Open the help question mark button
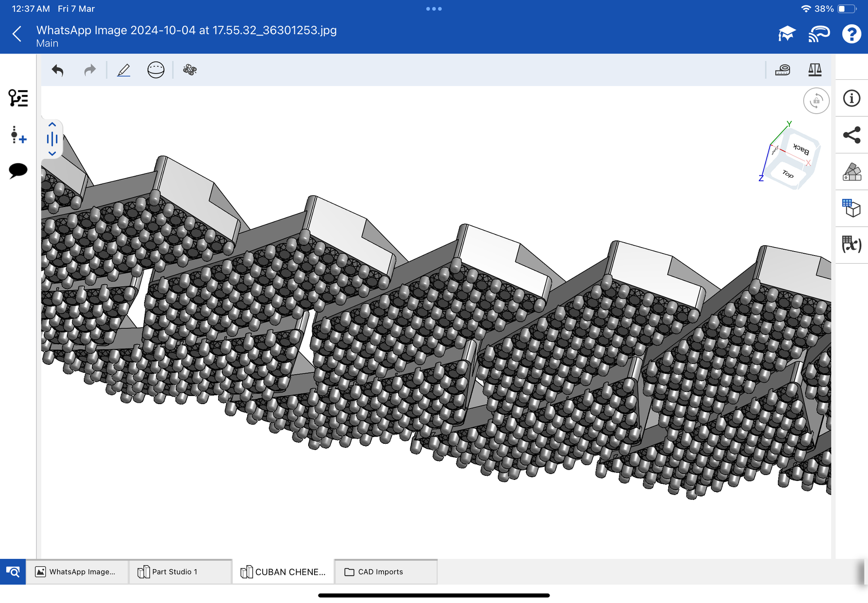The width and height of the screenshot is (868, 603). tap(851, 34)
